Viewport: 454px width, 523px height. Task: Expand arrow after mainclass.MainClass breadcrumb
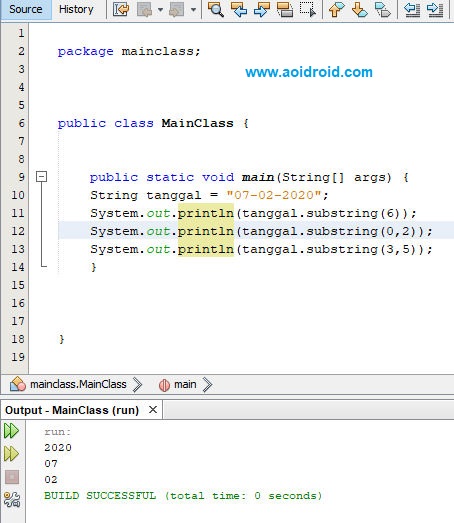coord(137,385)
